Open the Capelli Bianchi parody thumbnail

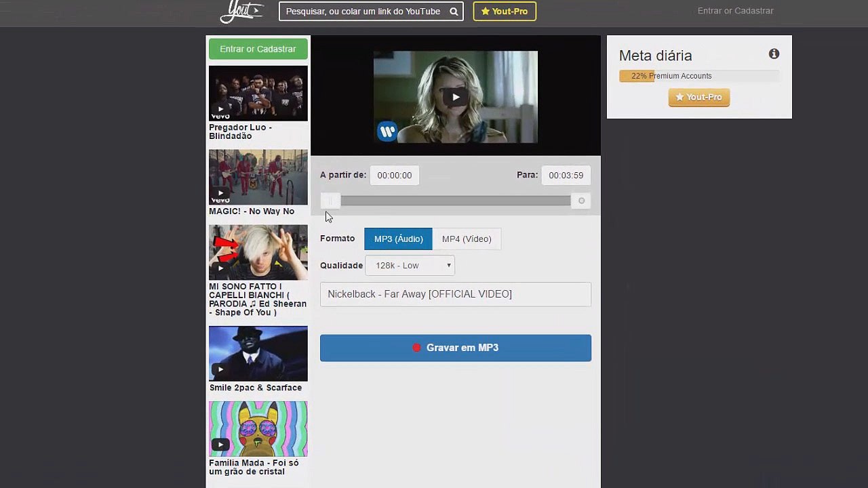point(258,252)
